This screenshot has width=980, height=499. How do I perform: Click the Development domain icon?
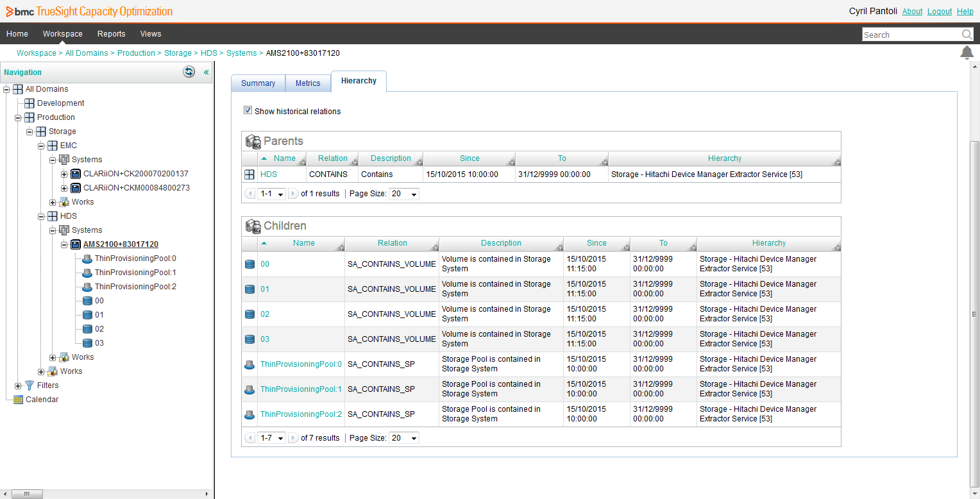pyautogui.click(x=30, y=103)
